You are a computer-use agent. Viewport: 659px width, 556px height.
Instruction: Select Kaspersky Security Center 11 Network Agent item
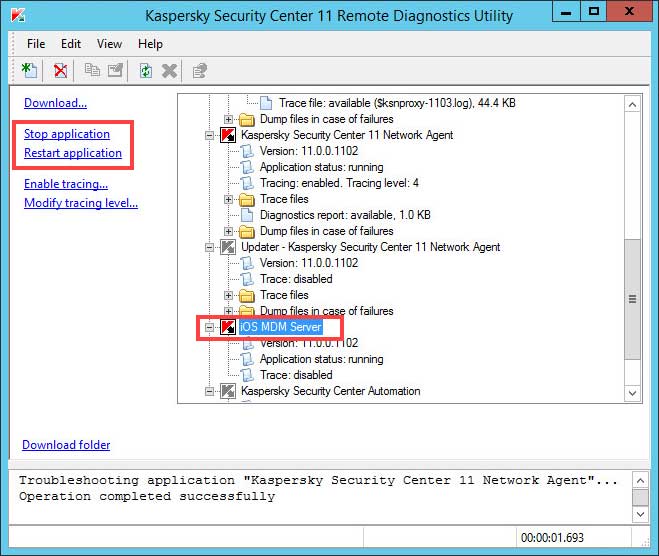[x=347, y=135]
